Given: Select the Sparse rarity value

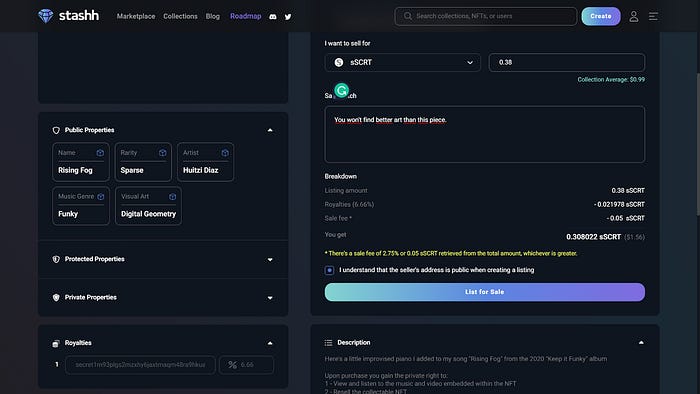Looking at the screenshot, I should click(132, 170).
